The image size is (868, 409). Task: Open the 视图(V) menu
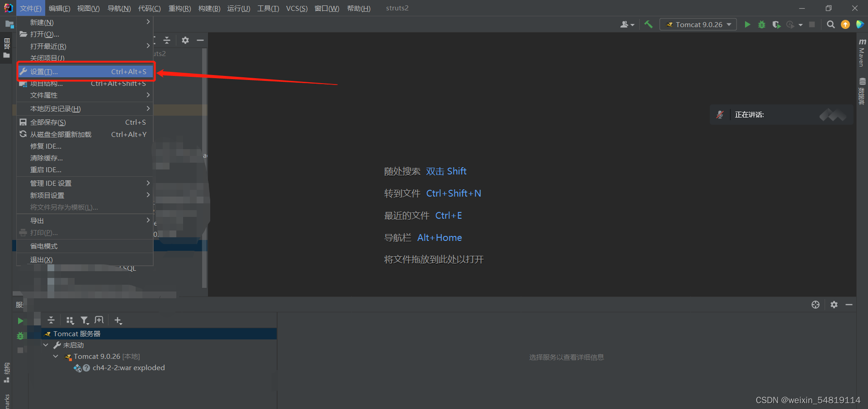pyautogui.click(x=88, y=8)
